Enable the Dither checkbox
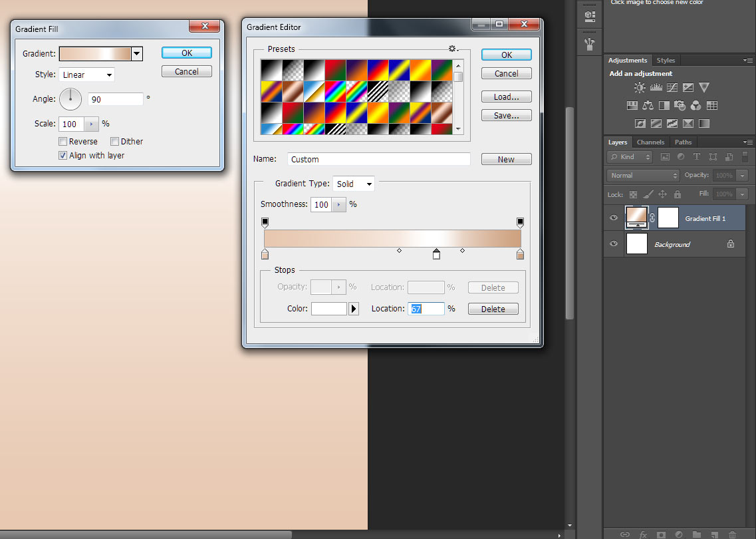Image resolution: width=756 pixels, height=539 pixels. tap(114, 141)
